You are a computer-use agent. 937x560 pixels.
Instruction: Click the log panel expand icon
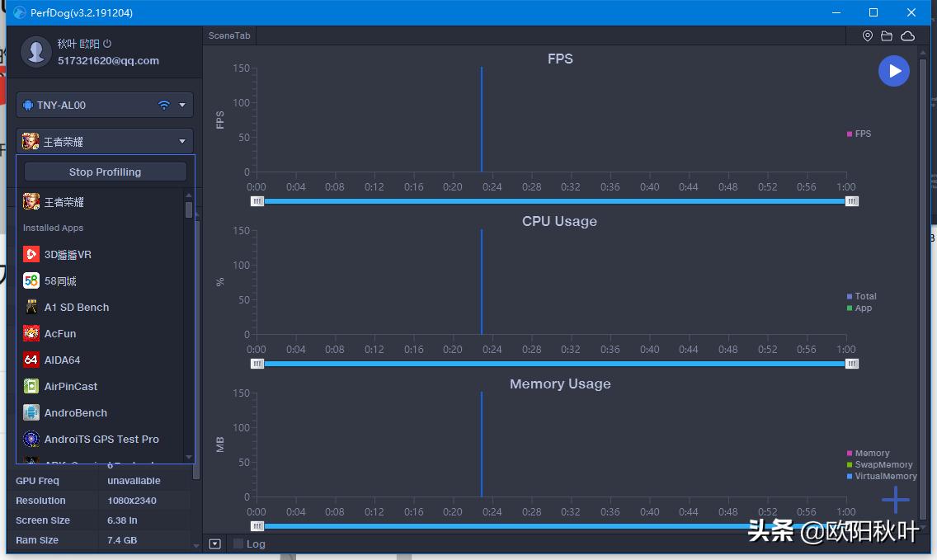point(215,544)
